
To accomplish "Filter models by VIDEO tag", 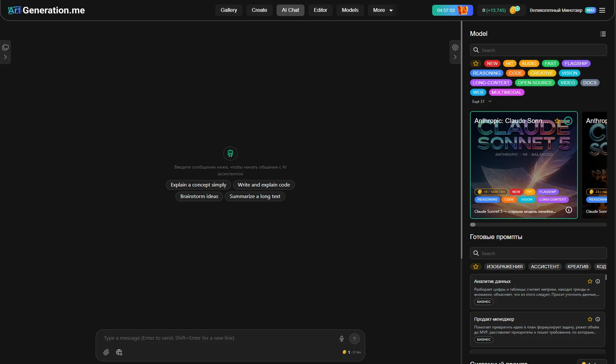I will [568, 83].
